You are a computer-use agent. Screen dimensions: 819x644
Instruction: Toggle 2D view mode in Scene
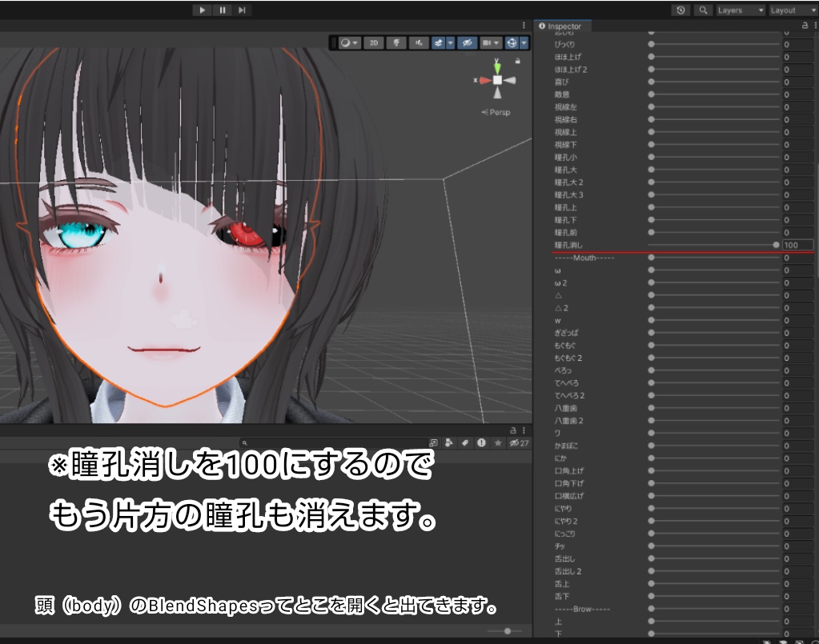click(x=373, y=42)
